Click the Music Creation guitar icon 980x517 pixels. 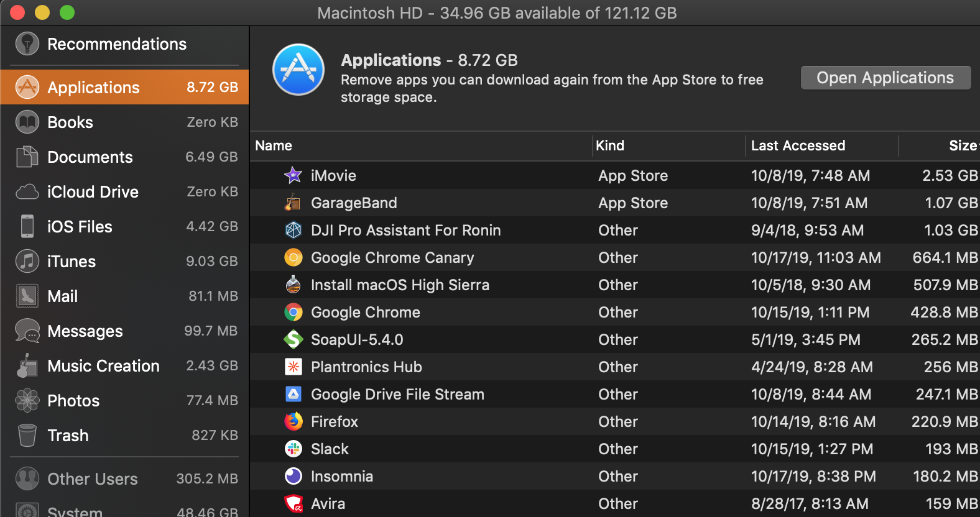[x=26, y=366]
